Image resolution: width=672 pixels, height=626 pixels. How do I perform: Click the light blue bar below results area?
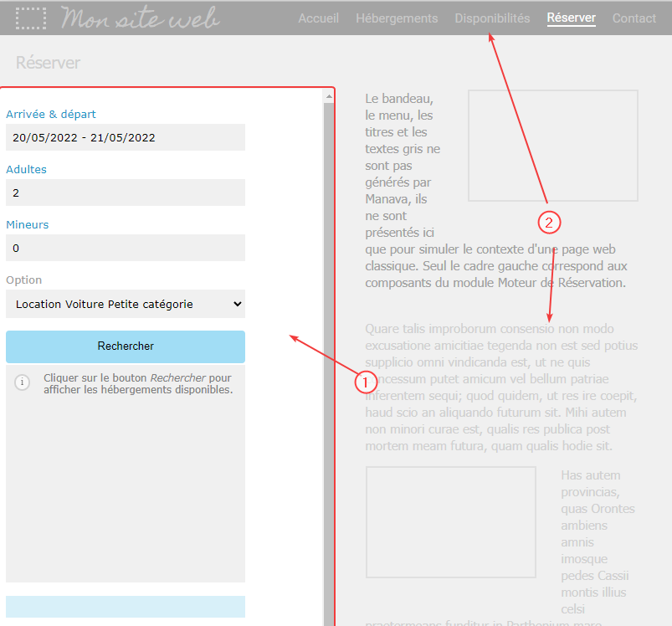tap(126, 607)
